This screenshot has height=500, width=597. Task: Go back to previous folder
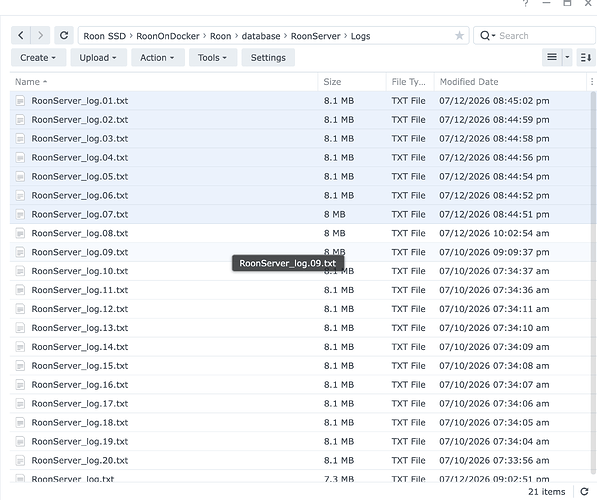(x=21, y=36)
